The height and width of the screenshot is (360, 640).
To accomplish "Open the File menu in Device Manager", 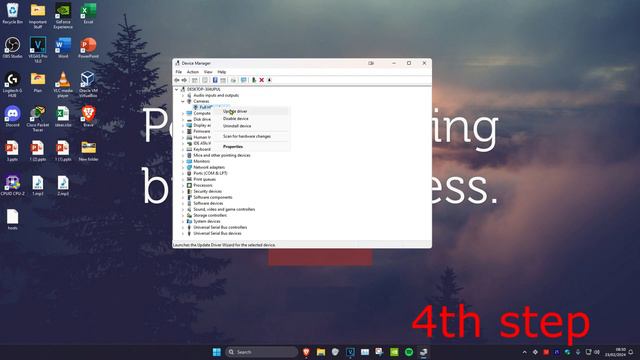I will click(179, 72).
